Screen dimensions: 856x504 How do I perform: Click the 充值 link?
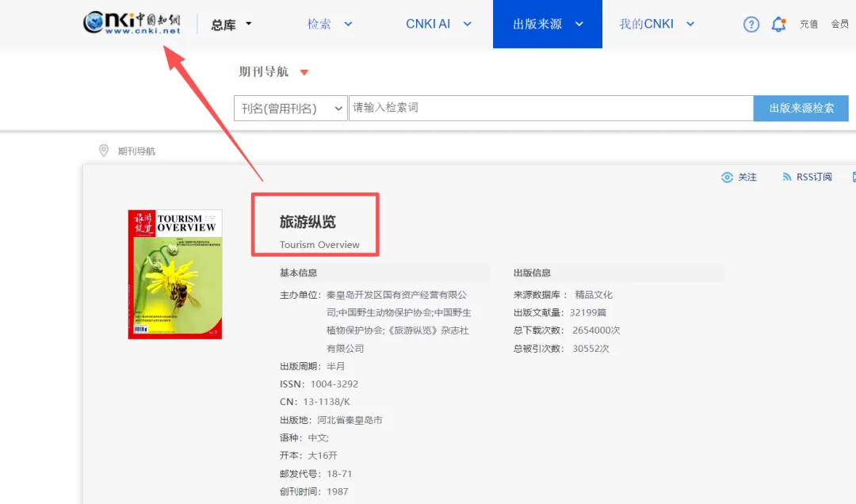[808, 24]
